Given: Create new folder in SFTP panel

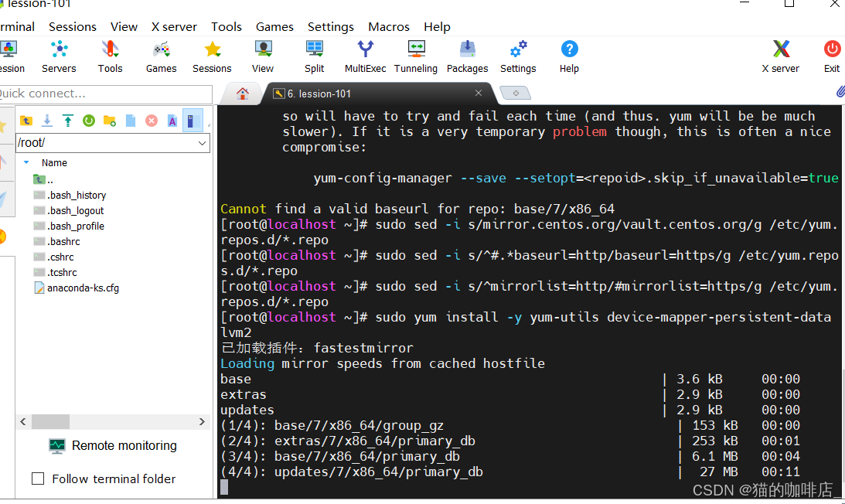Looking at the screenshot, I should tap(110, 121).
